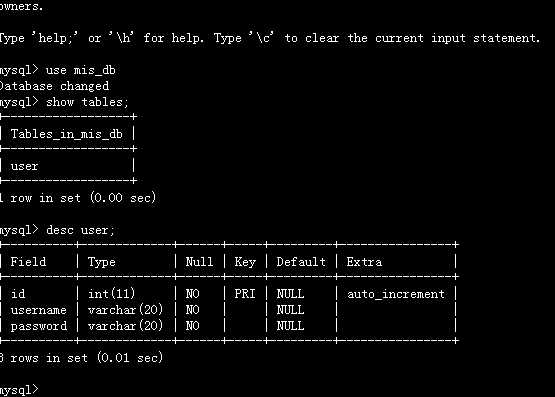The width and height of the screenshot is (555, 397).
Task: Click the 'Database changed' output text
Action: click(55, 86)
